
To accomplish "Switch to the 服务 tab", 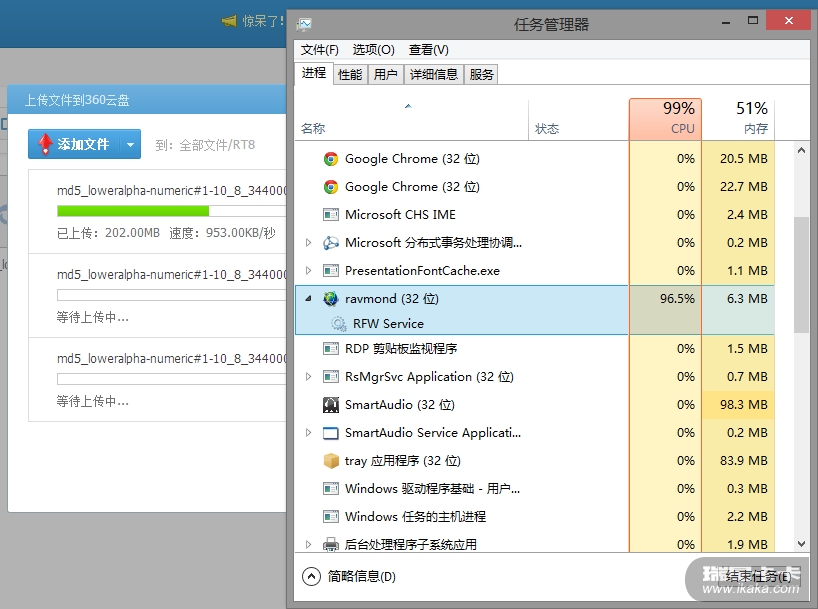I will click(481, 75).
